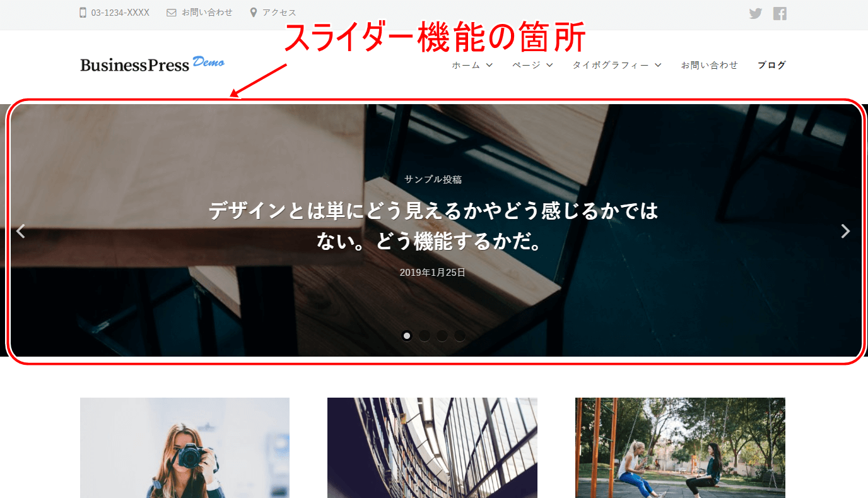
Task: Select the fourth slider dot
Action: coord(460,336)
